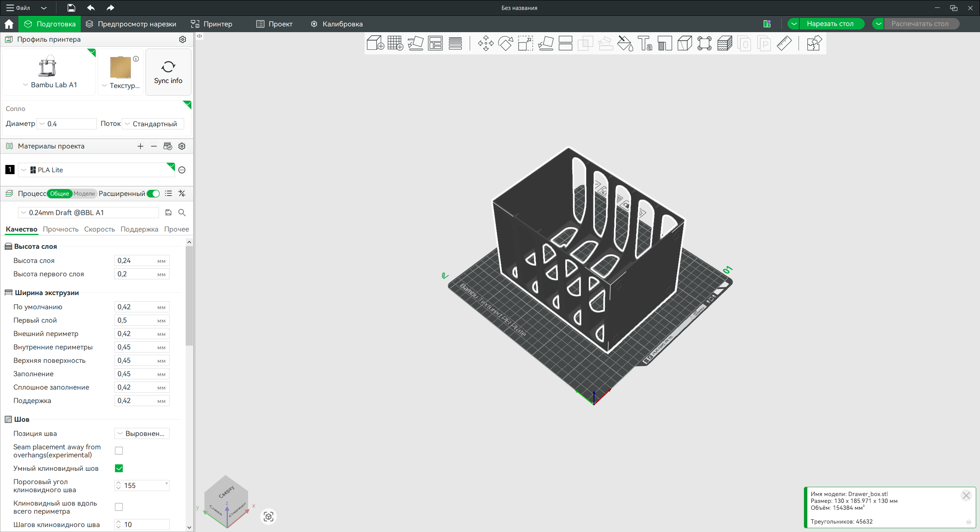Click the Add model cube icon
This screenshot has height=532, width=980.
375,43
